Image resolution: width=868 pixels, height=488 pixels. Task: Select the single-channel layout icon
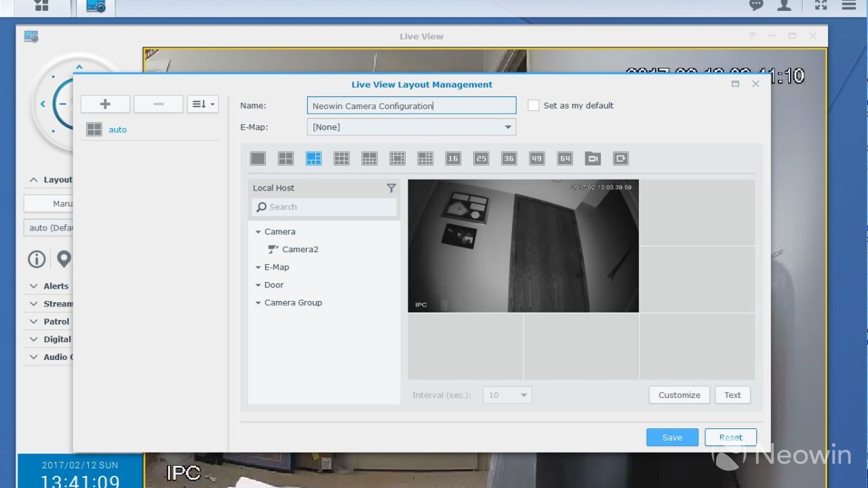pos(258,159)
